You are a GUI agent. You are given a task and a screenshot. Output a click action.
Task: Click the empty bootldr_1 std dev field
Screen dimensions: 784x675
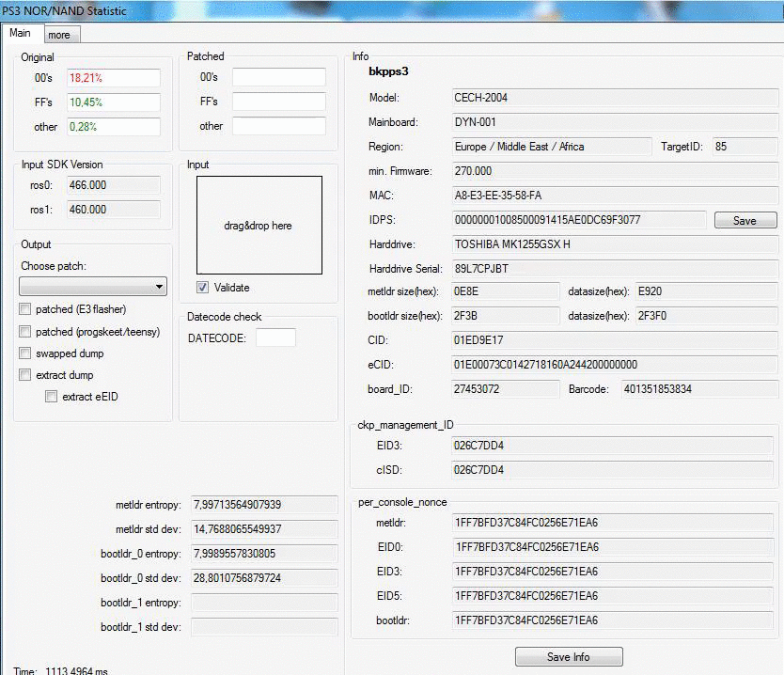click(x=264, y=627)
